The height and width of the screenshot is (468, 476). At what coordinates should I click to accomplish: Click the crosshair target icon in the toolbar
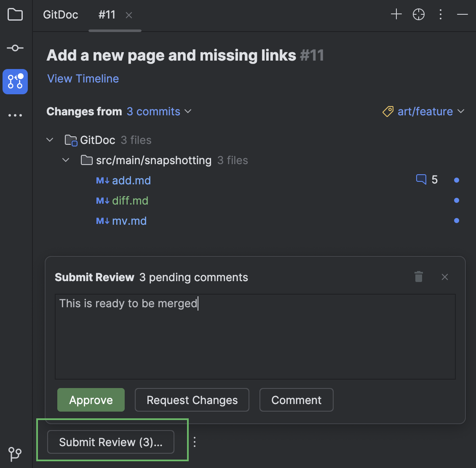418,14
